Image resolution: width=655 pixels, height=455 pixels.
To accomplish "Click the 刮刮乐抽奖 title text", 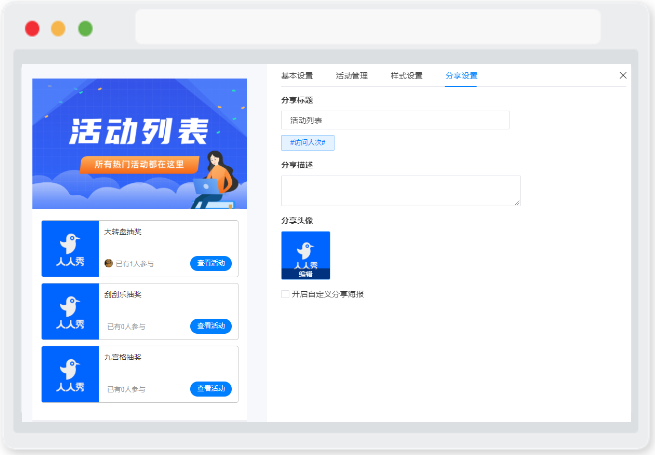I will pos(122,295).
